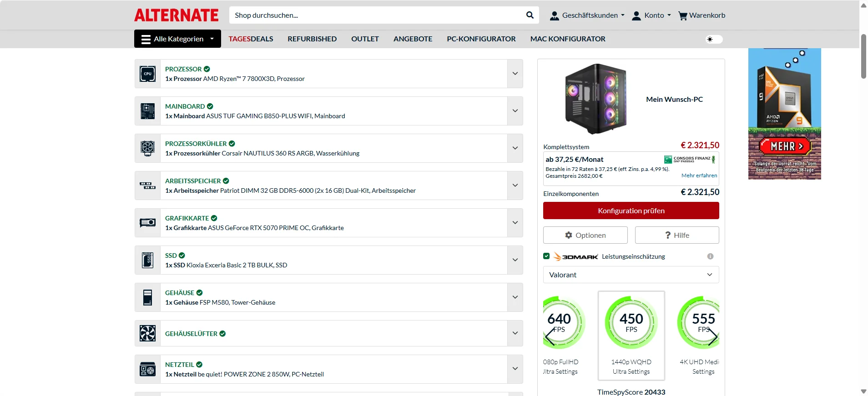Expand the Mainboard section chevron

(515, 111)
